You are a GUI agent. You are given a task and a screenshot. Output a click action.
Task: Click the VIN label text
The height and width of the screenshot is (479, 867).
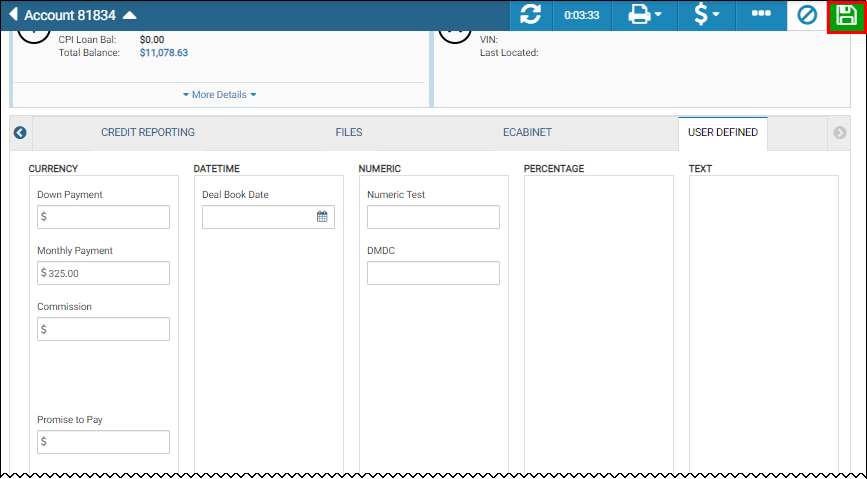[x=489, y=40]
